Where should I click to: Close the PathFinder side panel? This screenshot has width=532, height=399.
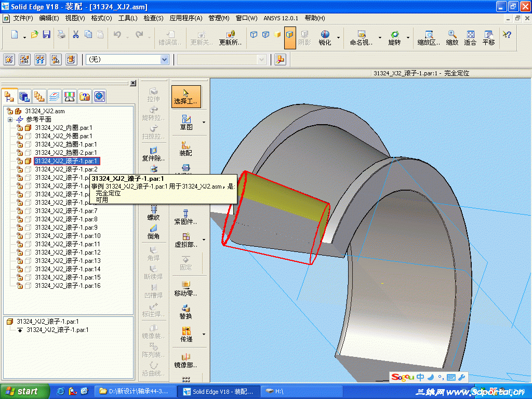tap(134, 83)
